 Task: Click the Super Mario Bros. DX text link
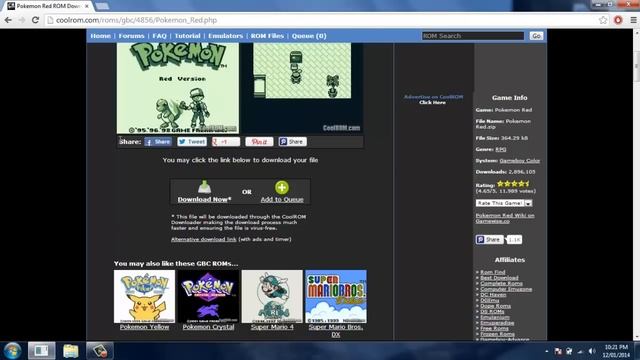336,331
